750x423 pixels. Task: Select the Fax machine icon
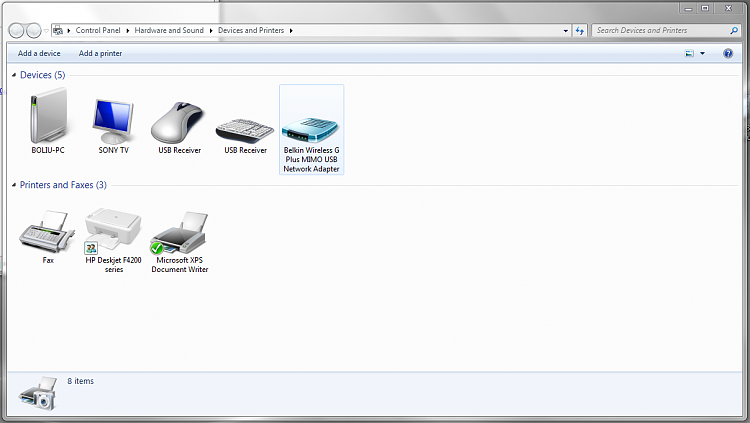47,231
